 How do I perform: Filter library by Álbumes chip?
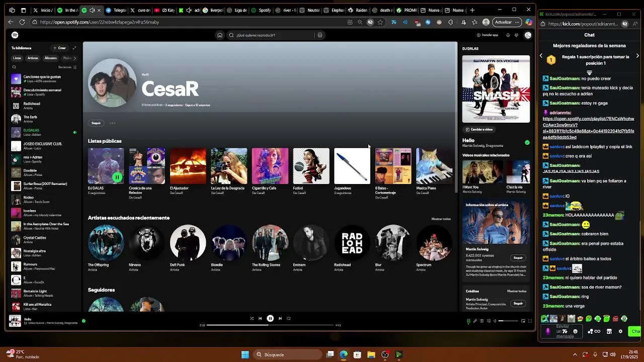(51, 58)
